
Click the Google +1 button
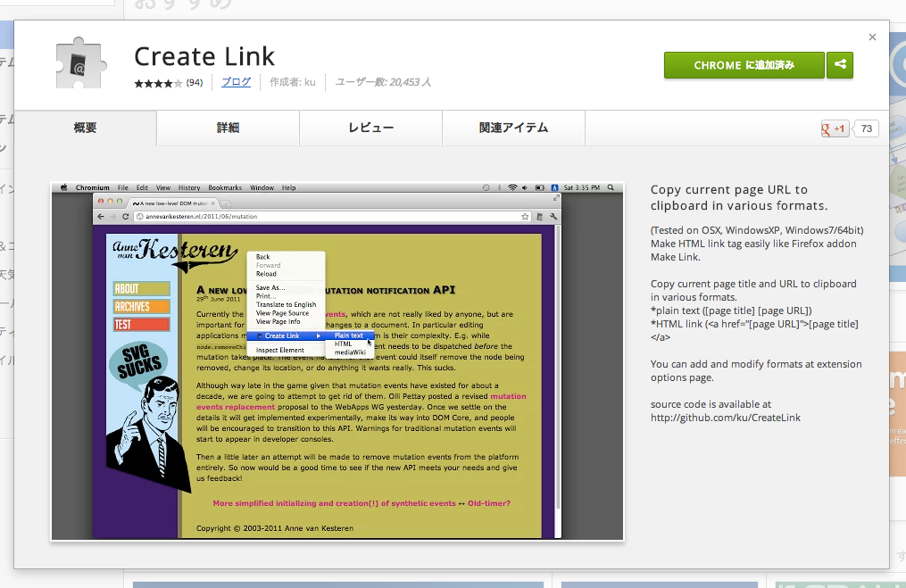click(x=835, y=128)
